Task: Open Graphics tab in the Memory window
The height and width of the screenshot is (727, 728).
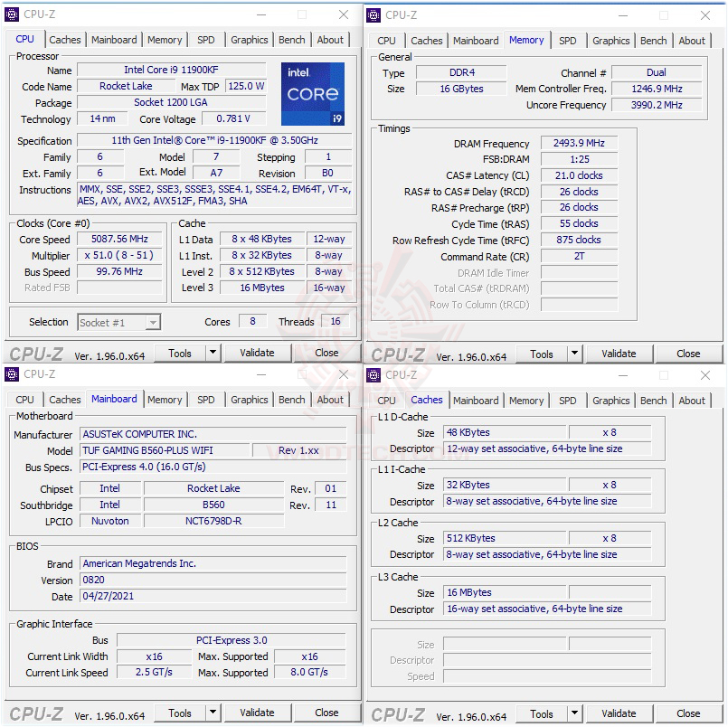Action: point(611,41)
